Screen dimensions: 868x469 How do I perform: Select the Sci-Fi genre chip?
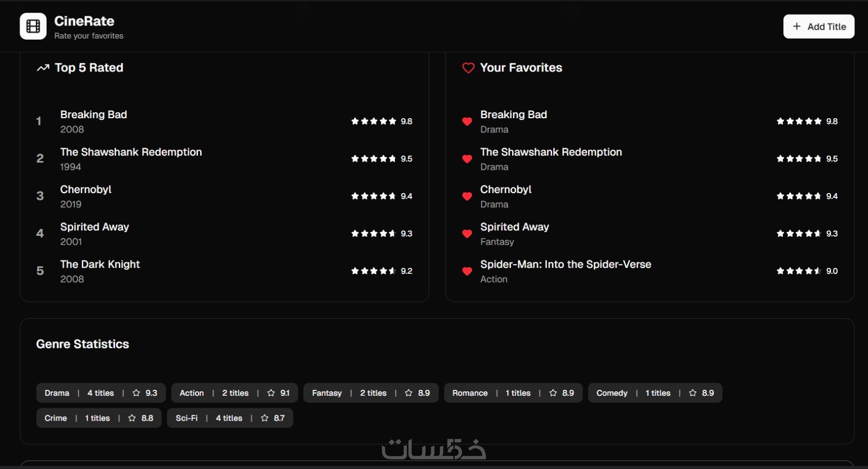pyautogui.click(x=230, y=418)
